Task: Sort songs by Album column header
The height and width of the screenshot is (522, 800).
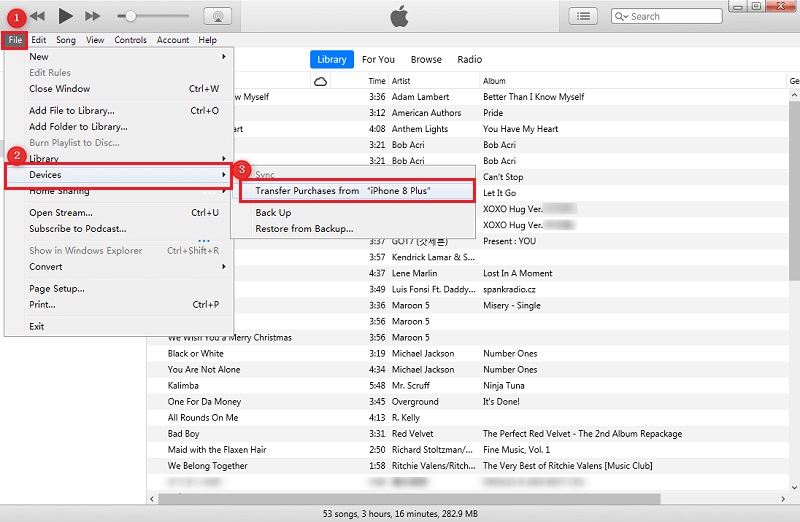Action: pos(494,81)
